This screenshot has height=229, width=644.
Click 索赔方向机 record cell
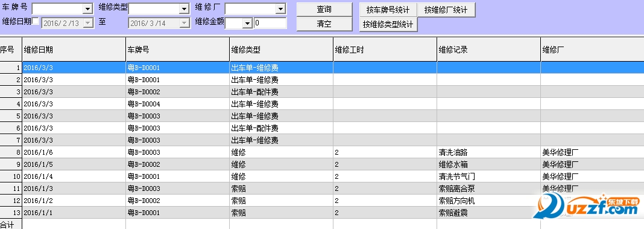[x=489, y=201]
